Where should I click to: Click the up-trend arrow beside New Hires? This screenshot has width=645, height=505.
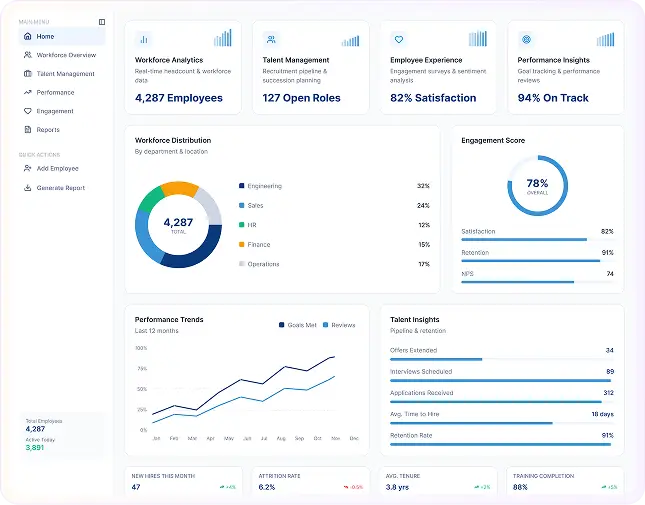[222, 487]
